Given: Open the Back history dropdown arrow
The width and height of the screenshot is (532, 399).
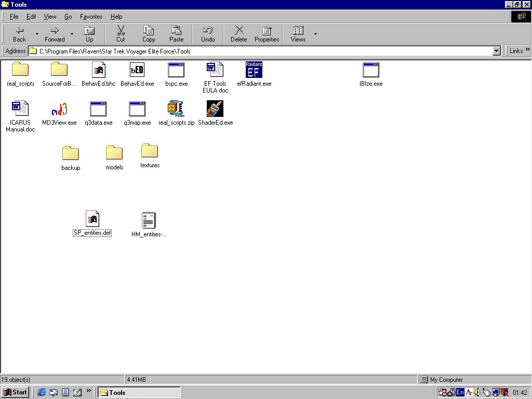Looking at the screenshot, I should pos(37,34).
